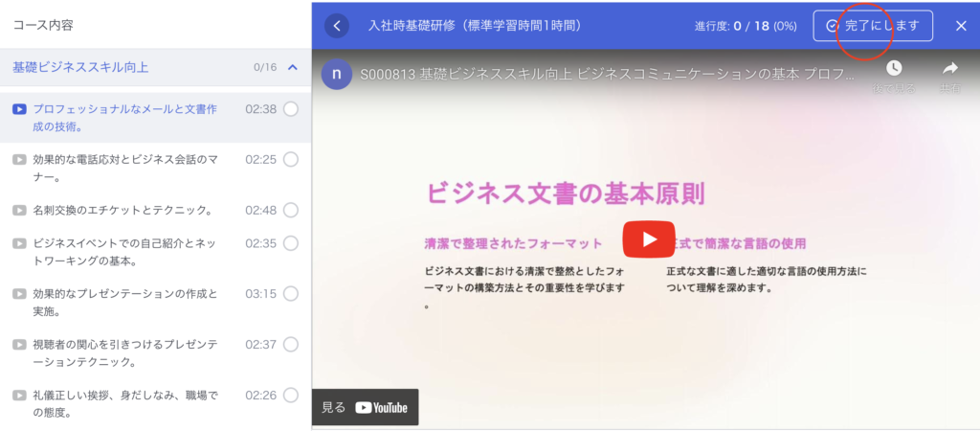Close the course player with X

point(961,26)
